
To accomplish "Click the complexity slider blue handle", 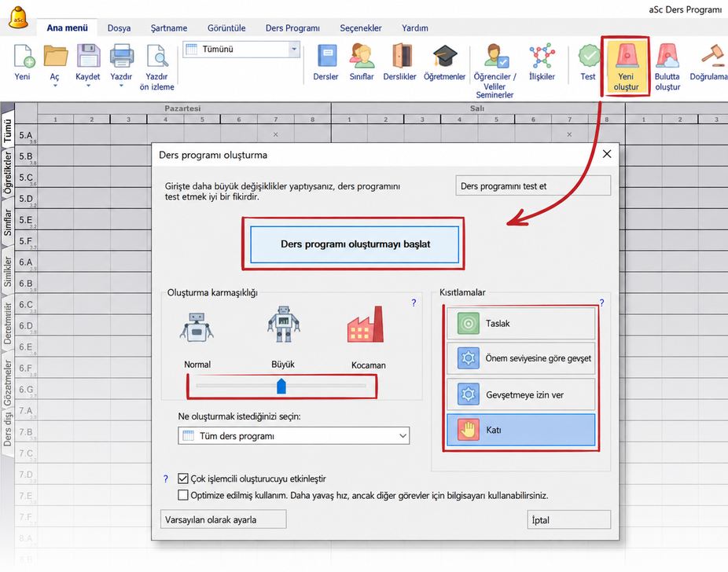I will 281,386.
